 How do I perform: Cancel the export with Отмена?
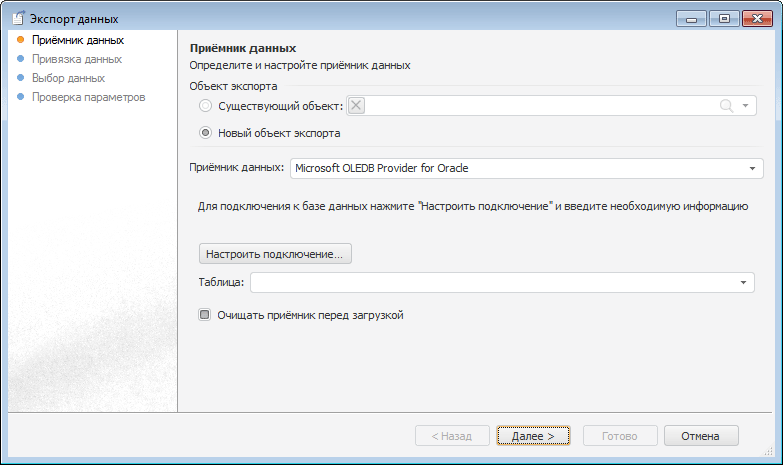click(x=700, y=436)
